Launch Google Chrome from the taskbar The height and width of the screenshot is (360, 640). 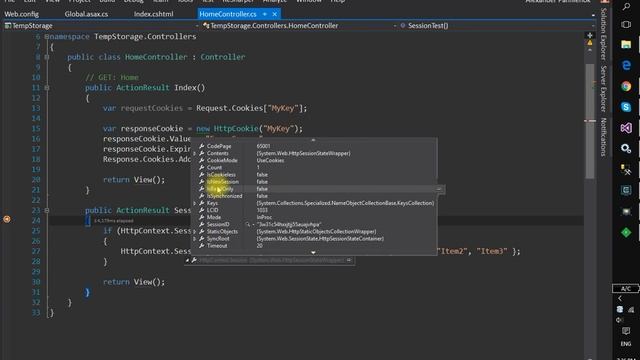(x=626, y=86)
